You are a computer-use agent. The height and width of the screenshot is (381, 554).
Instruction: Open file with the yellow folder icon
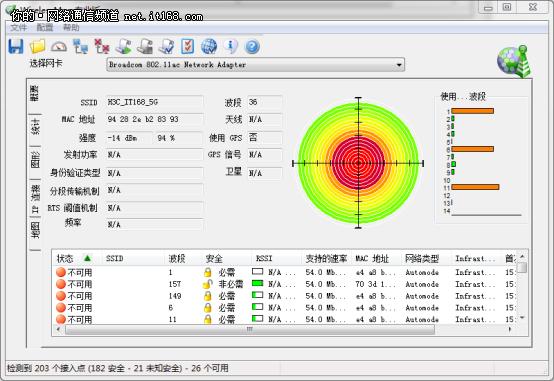pos(37,46)
